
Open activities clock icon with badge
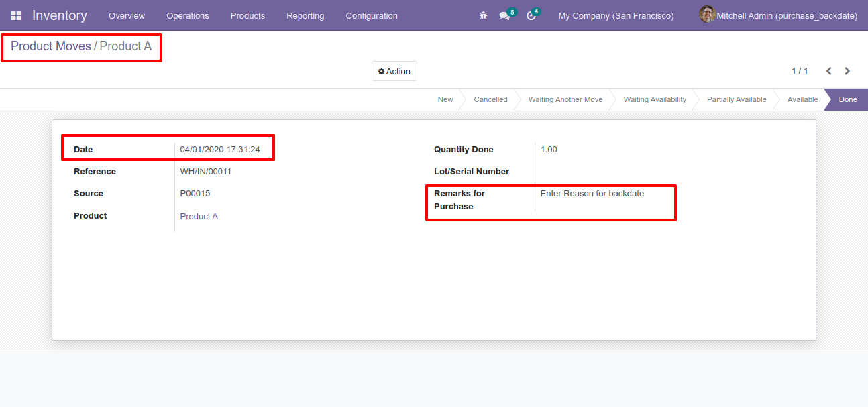click(x=531, y=15)
